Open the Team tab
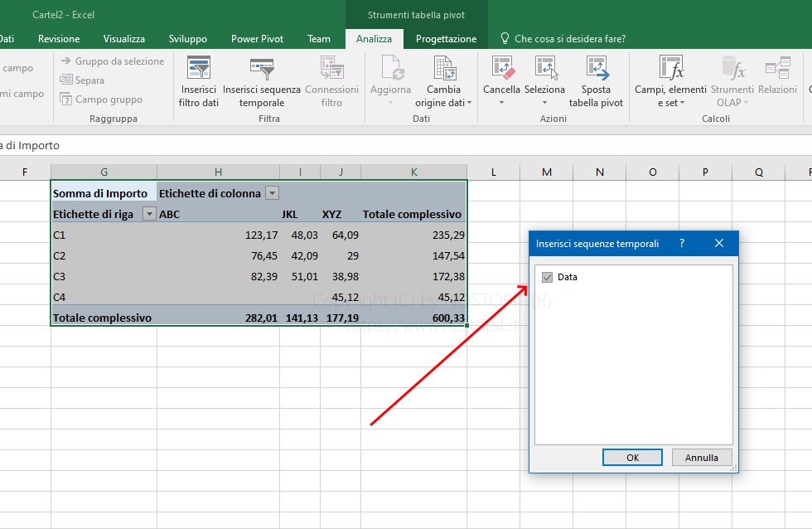Viewport: 812px width, 529px height. 319,39
